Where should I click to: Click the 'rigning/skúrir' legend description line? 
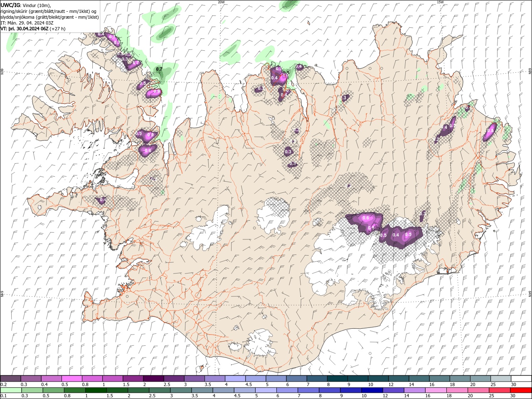pyautogui.click(x=49, y=11)
